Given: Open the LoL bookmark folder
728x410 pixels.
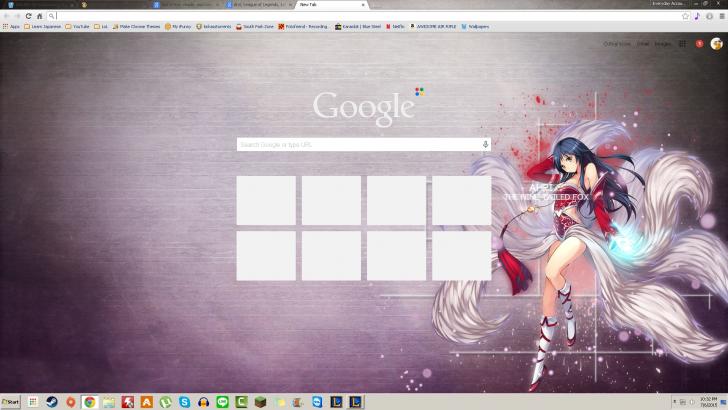Looking at the screenshot, I should tap(101, 27).
